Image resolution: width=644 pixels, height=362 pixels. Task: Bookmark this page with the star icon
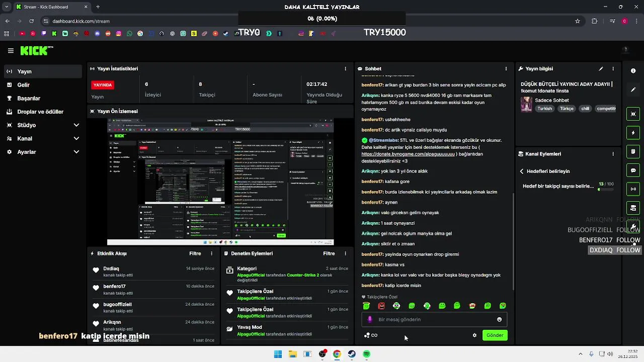(578, 21)
